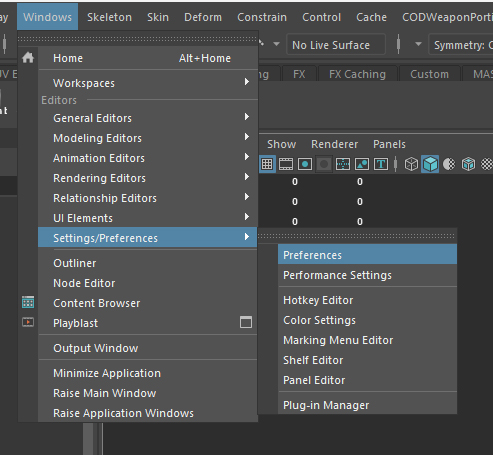Open the Control menu

[x=322, y=17]
